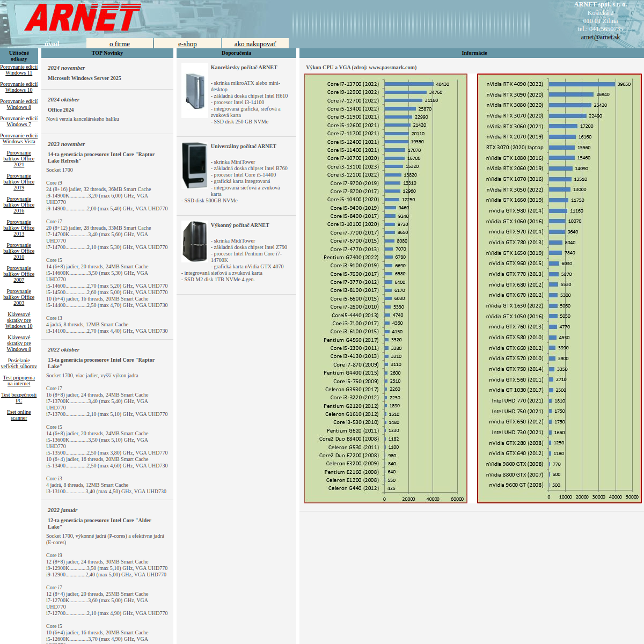Viewport: 644px width, 644px height.
Task: Click 'Univerzálny počítač ARNET' title text
Action: coord(243,147)
